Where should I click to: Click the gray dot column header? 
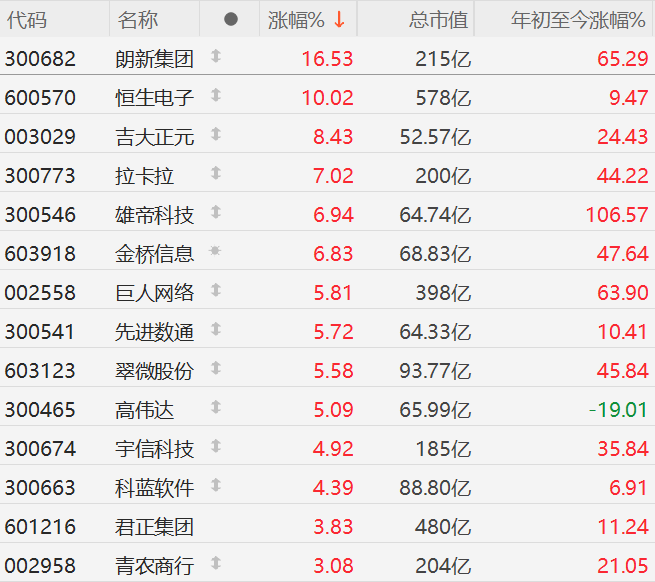tap(231, 19)
